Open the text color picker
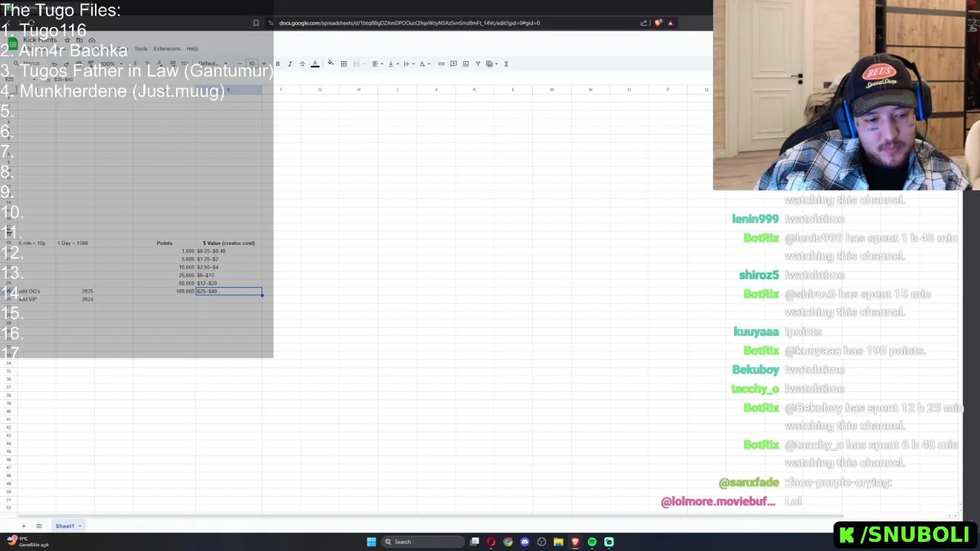This screenshot has height=551, width=980. point(315,64)
